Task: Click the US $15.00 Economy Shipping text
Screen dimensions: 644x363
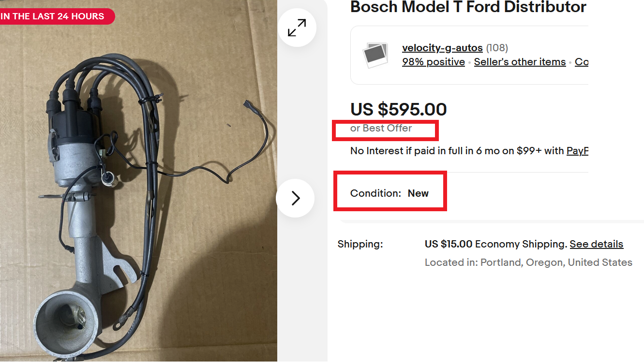Action: click(495, 244)
